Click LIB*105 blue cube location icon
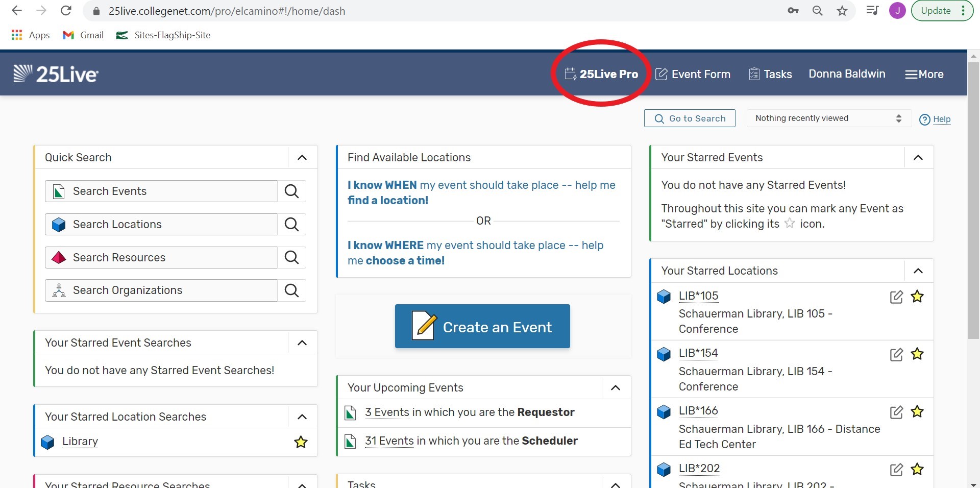The width and height of the screenshot is (980, 488). tap(664, 297)
